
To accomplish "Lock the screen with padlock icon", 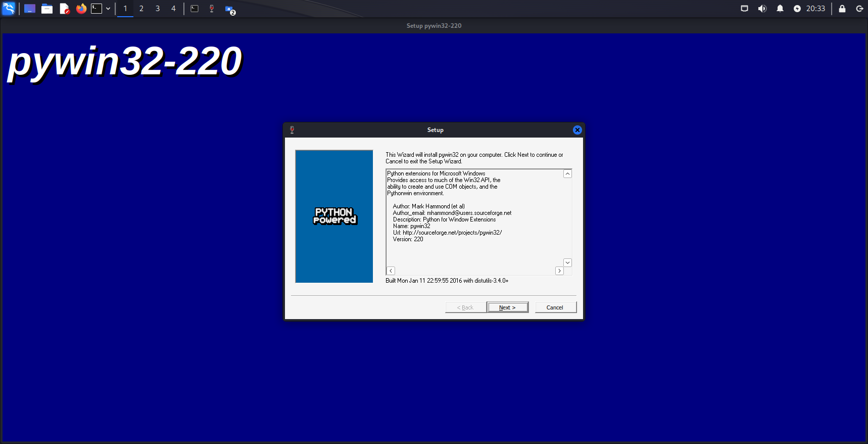I will coord(842,9).
